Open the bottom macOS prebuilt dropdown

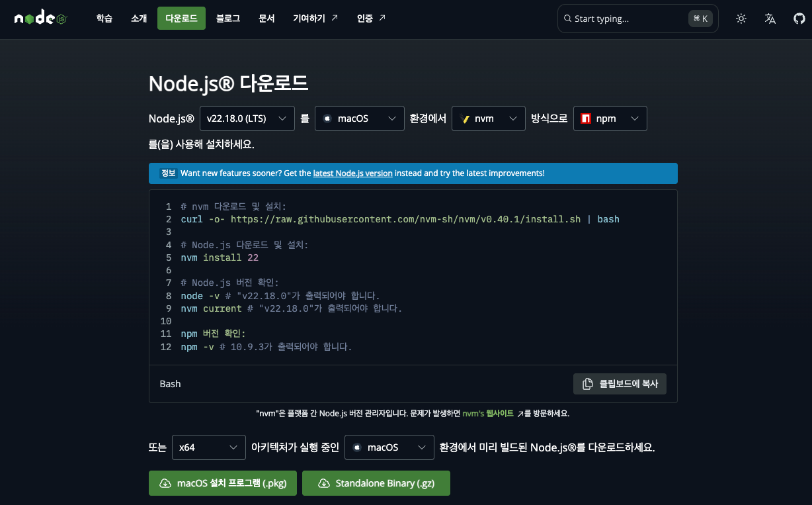click(389, 447)
